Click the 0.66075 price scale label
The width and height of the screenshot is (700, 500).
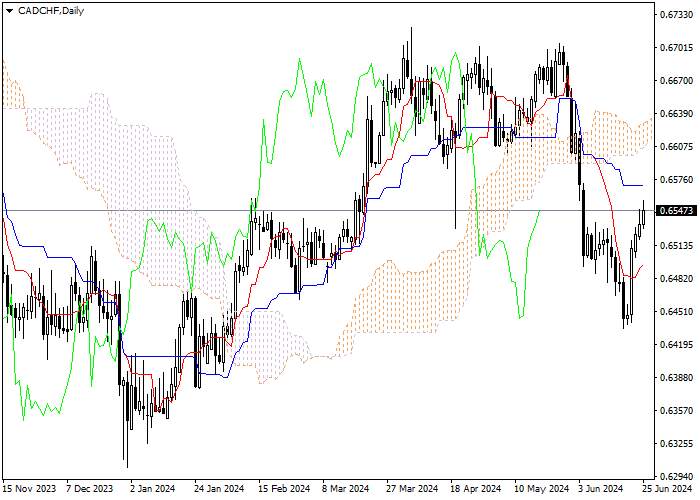tap(676, 146)
